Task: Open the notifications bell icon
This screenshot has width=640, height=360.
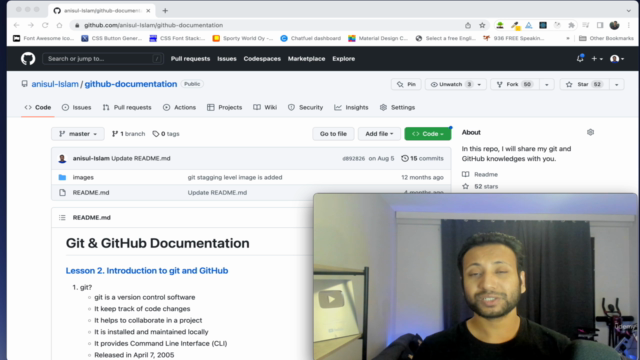Action: [580, 59]
